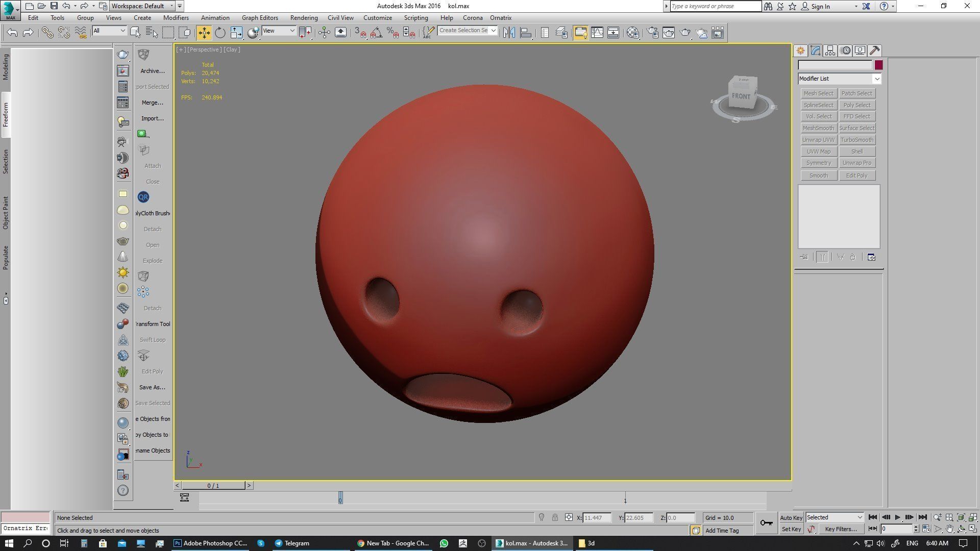Open the Selected key filter dropdown
The image size is (980, 551).
click(x=835, y=517)
